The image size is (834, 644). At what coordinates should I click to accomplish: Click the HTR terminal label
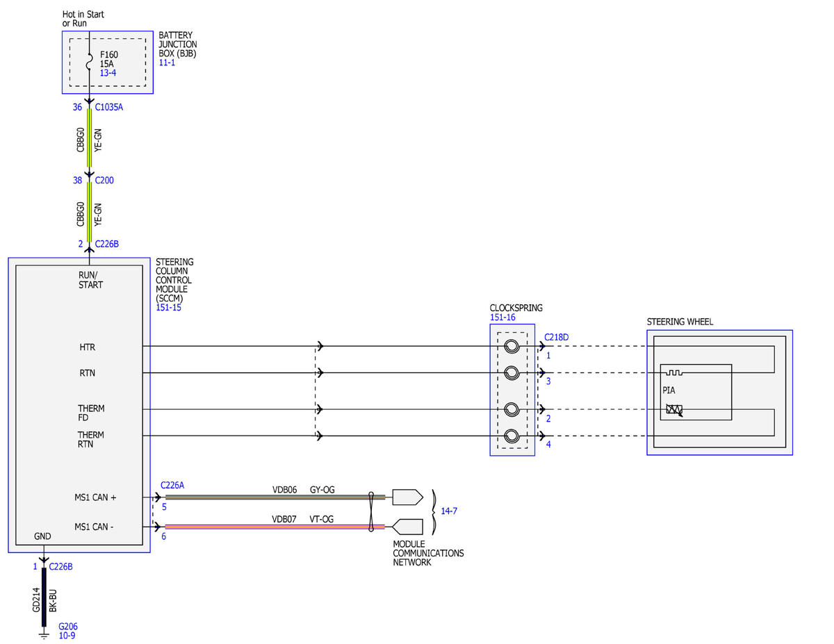tap(88, 347)
